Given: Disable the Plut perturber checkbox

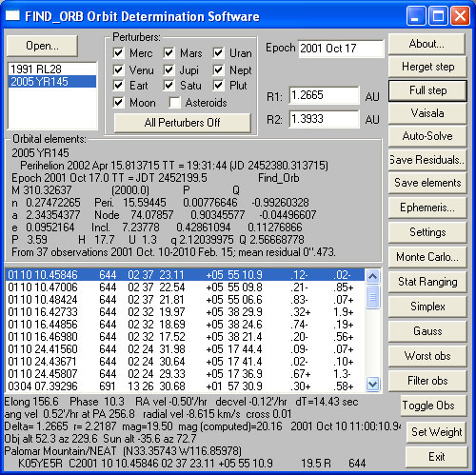Looking at the screenshot, I should (x=218, y=85).
